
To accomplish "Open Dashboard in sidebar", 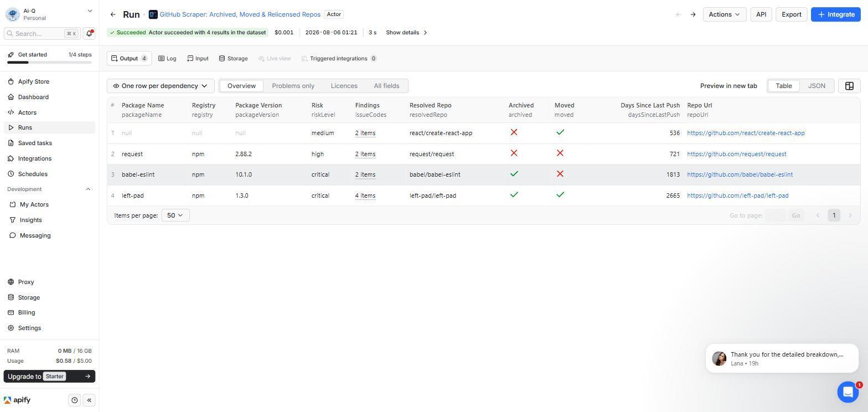I will tap(49, 97).
